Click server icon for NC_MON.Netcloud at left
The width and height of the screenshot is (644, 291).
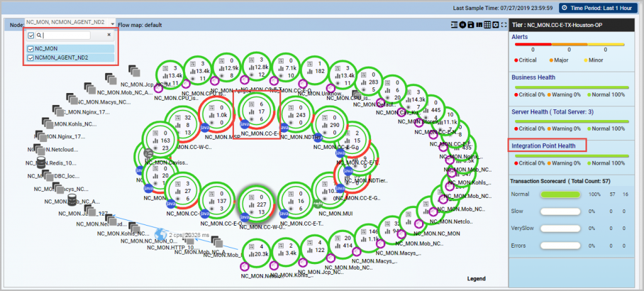tap(40, 148)
